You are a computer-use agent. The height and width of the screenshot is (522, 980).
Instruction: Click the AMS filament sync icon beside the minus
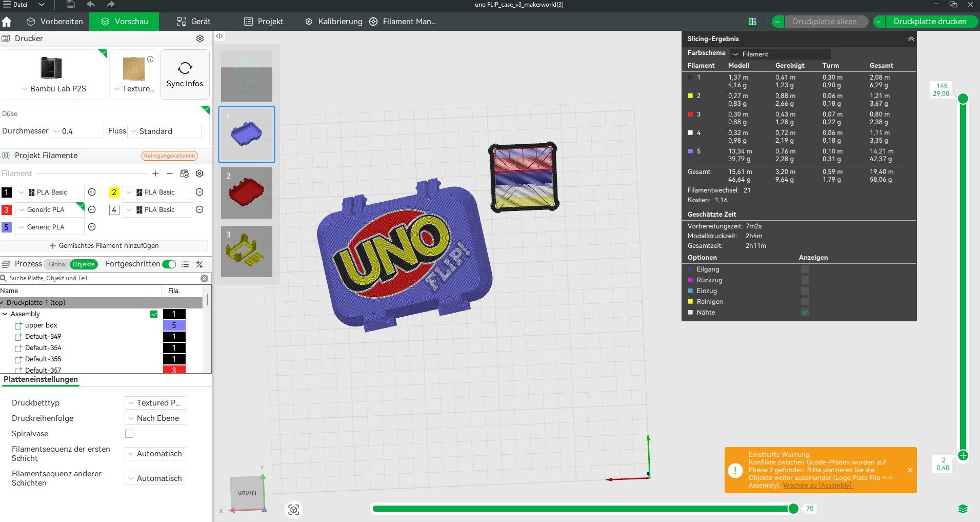(185, 173)
